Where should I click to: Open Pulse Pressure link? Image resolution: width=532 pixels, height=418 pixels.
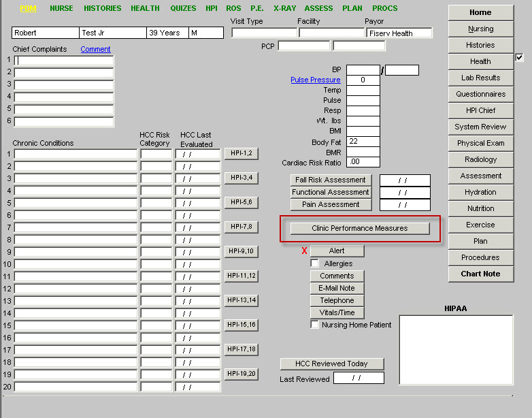(316, 80)
